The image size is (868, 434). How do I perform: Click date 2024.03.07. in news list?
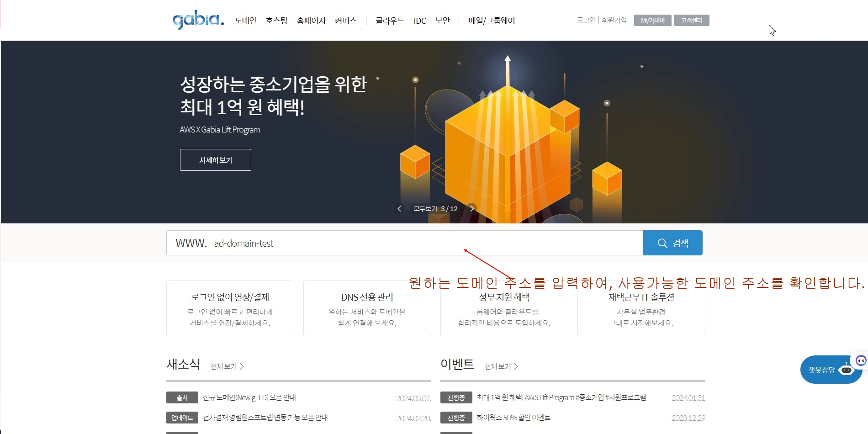[413, 398]
